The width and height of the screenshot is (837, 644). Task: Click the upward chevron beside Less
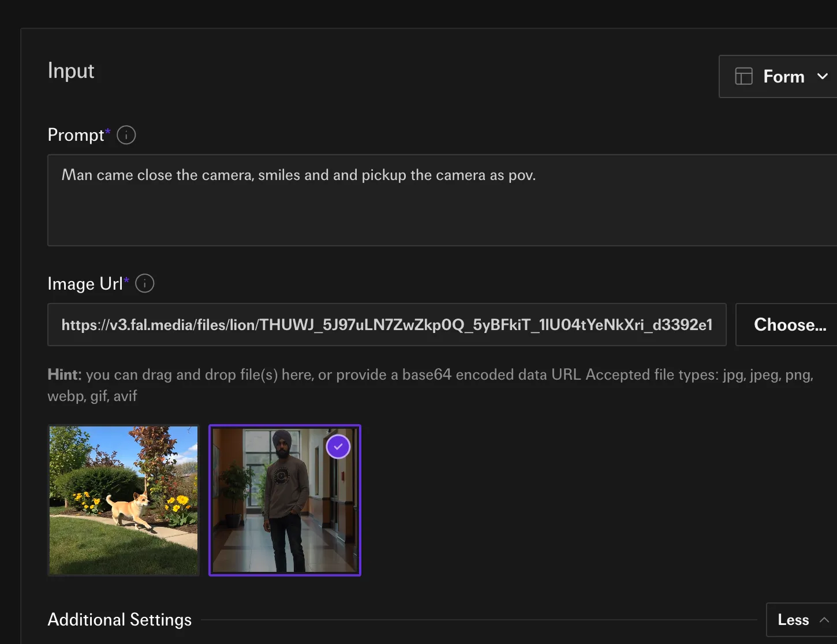824,620
